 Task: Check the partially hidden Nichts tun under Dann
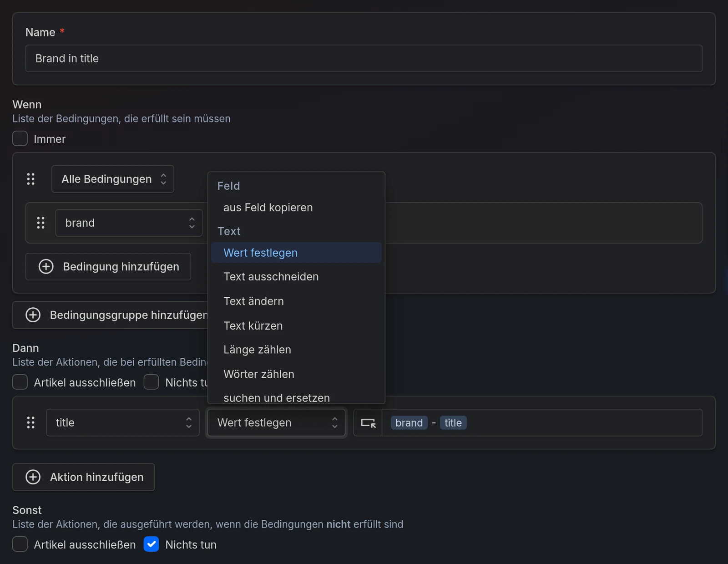pyautogui.click(x=152, y=382)
